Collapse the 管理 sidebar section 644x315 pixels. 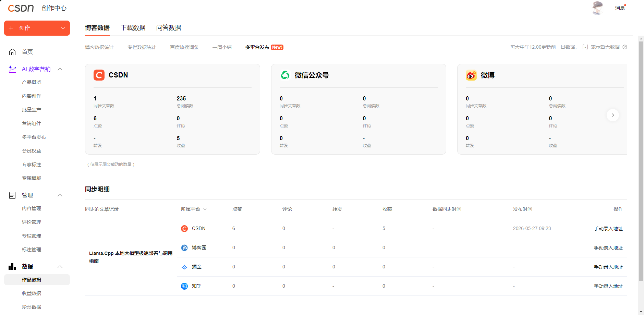click(60, 195)
